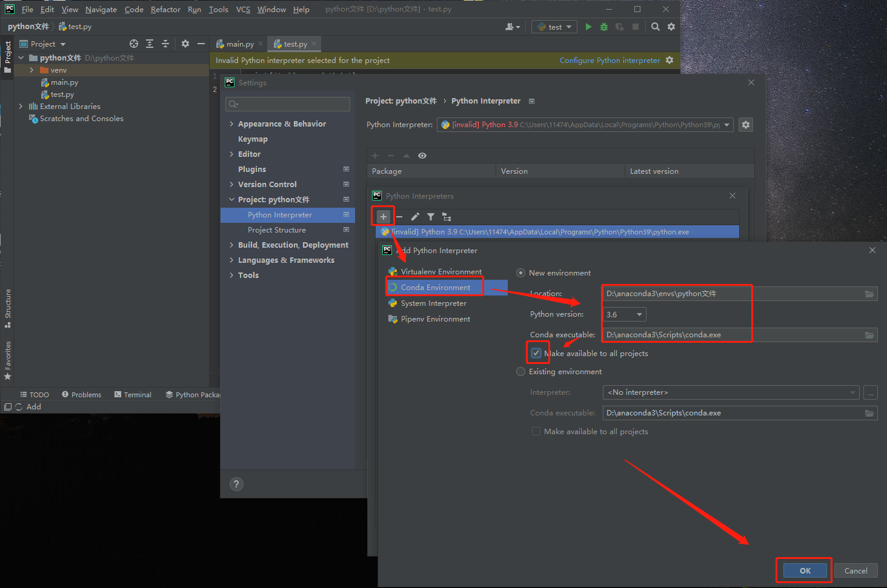Select New environment radio button
The image size is (887, 588).
click(x=520, y=273)
